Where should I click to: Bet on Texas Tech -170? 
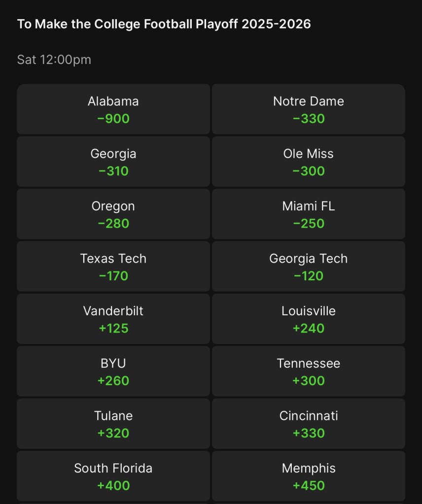[x=113, y=267]
